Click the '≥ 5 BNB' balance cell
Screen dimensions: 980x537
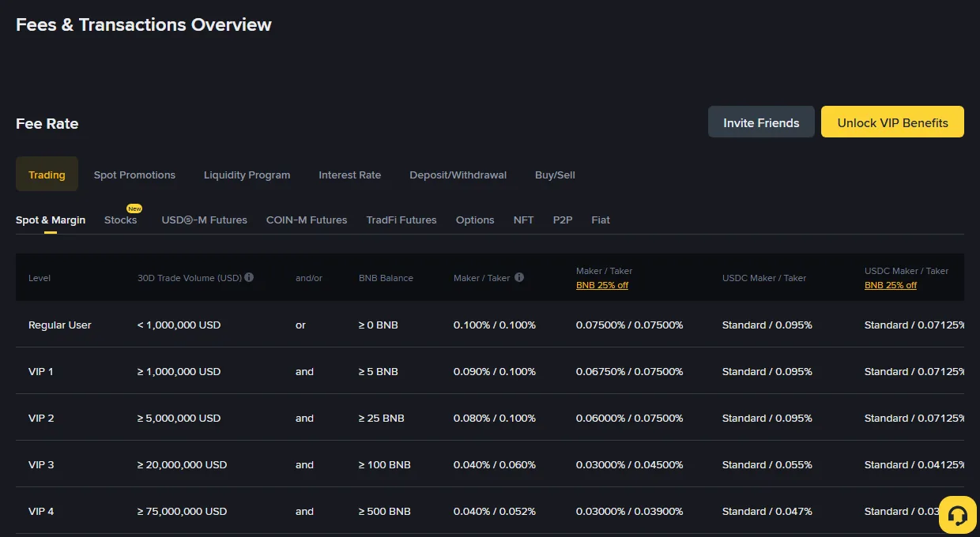tap(379, 371)
